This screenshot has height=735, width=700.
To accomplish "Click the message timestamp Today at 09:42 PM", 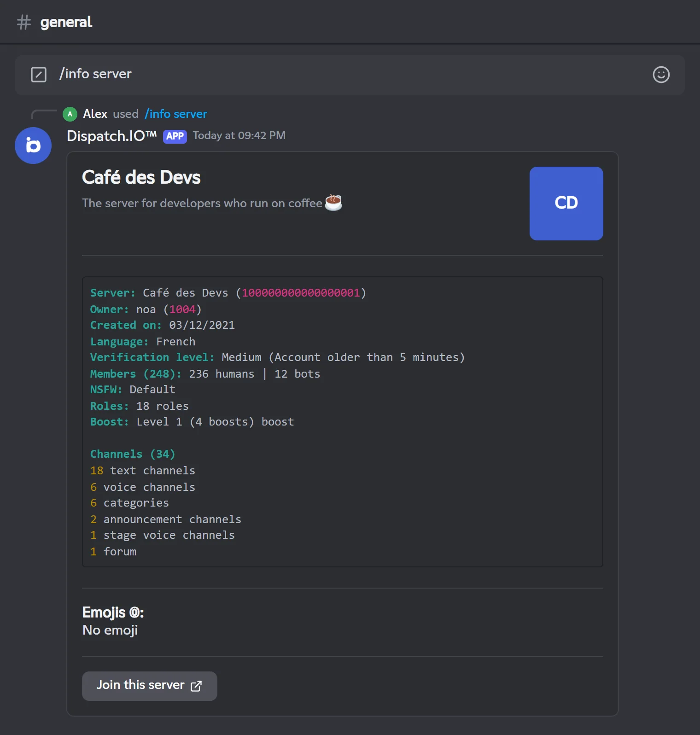I will click(239, 136).
